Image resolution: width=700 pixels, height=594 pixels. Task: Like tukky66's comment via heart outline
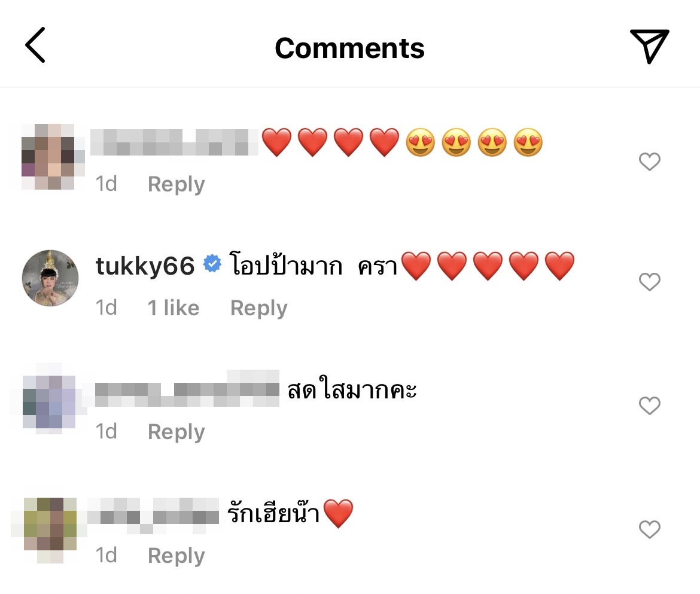coord(649,281)
